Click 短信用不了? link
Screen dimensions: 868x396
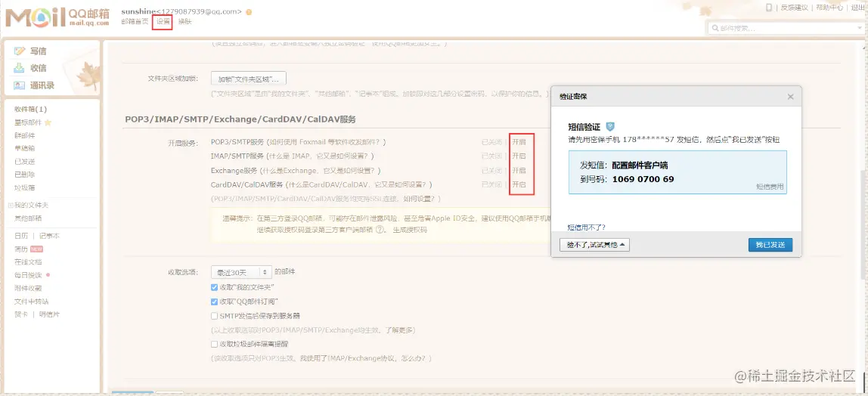coord(586,227)
